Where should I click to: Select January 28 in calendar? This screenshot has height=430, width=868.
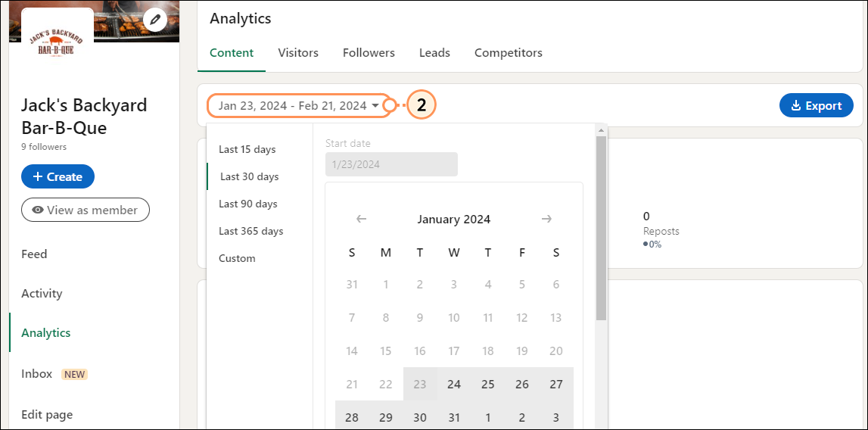click(x=352, y=417)
